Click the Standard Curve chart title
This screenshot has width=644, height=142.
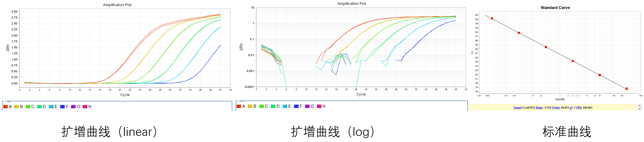point(555,8)
